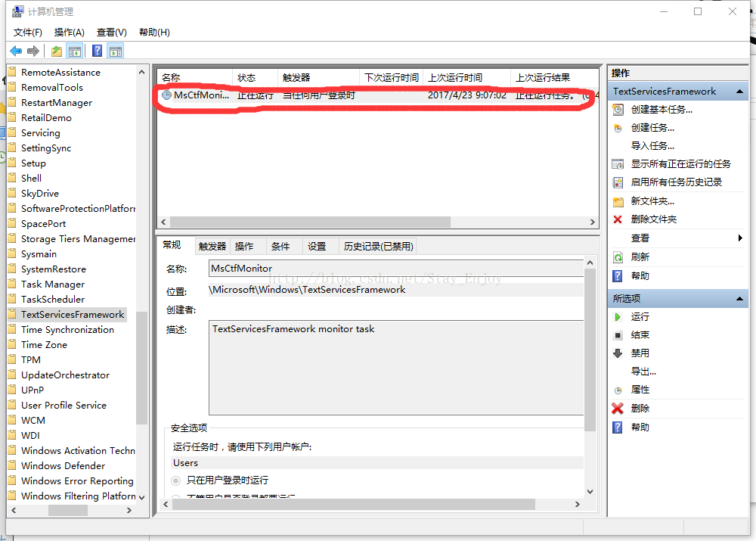
Task: Expand the 查看 submenu arrow
Action: point(740,238)
